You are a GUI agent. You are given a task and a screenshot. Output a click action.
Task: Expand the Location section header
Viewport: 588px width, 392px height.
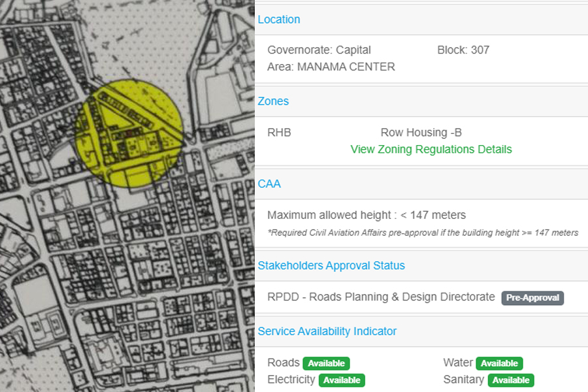(x=279, y=20)
